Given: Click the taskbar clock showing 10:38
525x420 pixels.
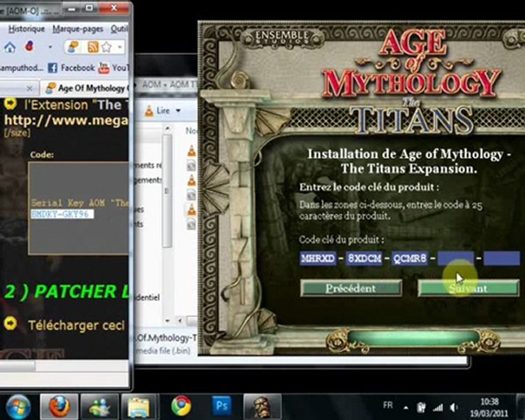Looking at the screenshot, I should (489, 407).
